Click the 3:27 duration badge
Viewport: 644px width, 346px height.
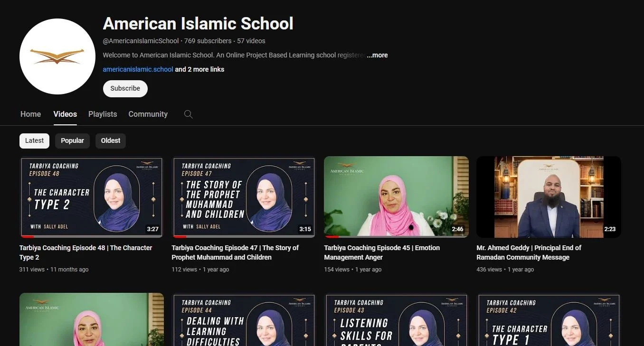[x=152, y=229]
